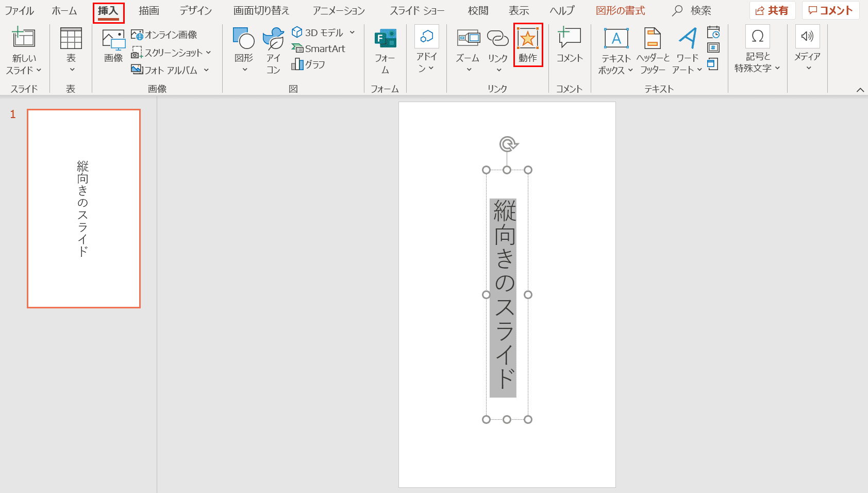
Task: Expand the Zoom (ズーム) dropdown arrow
Action: click(x=469, y=70)
